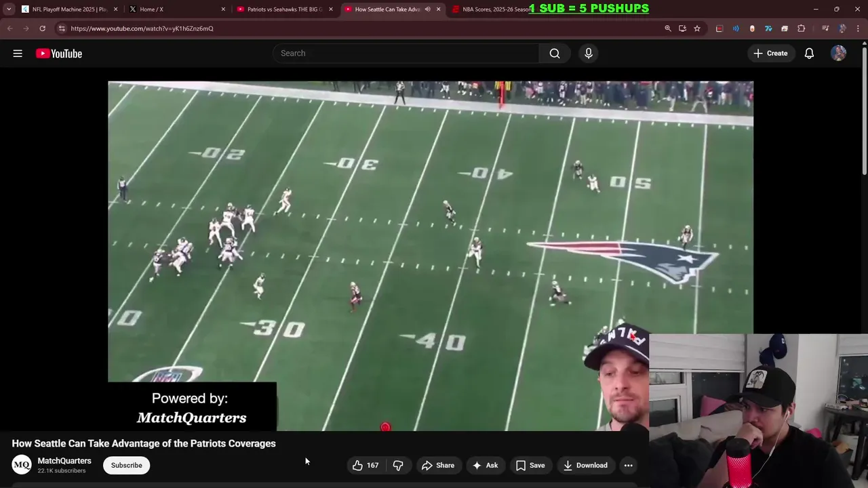
Task: Click the Ask button
Action: click(486, 465)
